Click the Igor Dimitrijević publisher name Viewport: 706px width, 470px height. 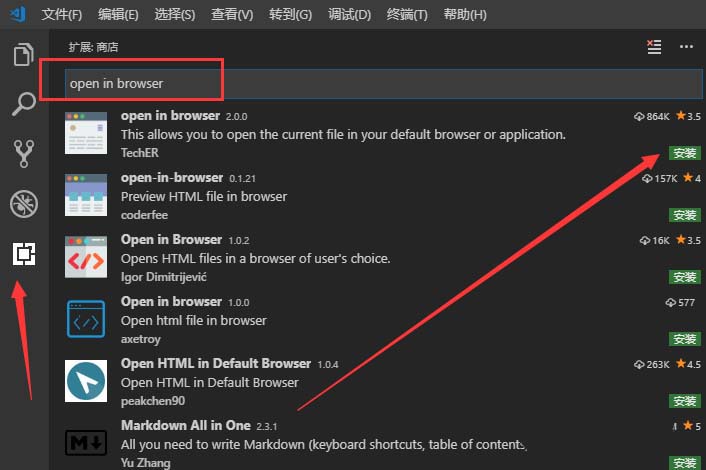(163, 277)
